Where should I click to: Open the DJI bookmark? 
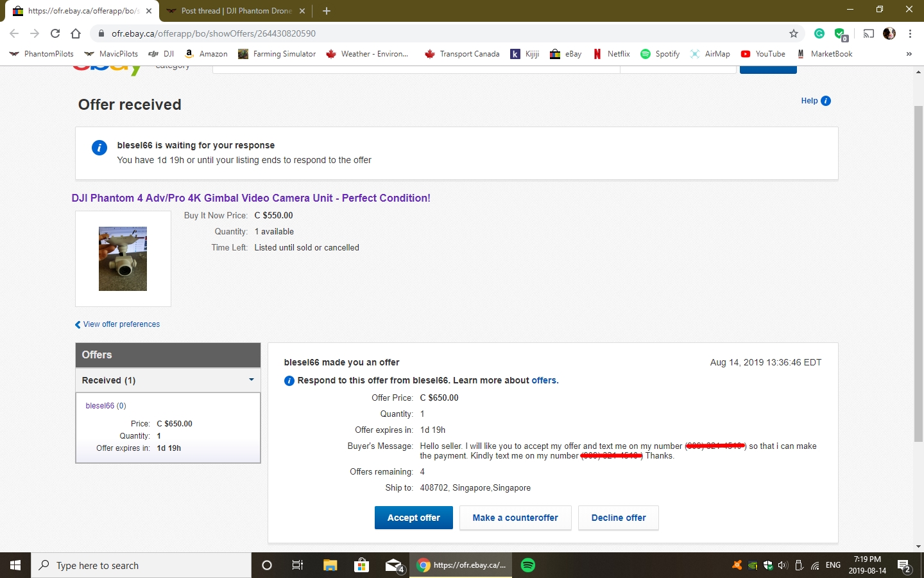pyautogui.click(x=161, y=54)
